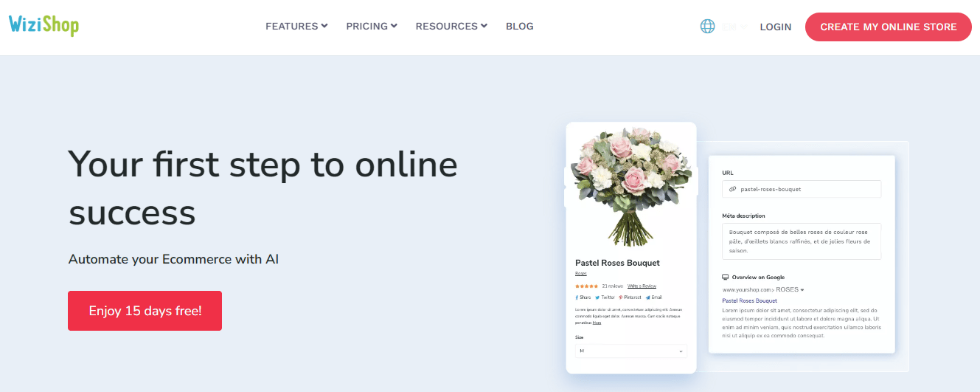
Task: Click the link icon in URL field
Action: (x=732, y=189)
